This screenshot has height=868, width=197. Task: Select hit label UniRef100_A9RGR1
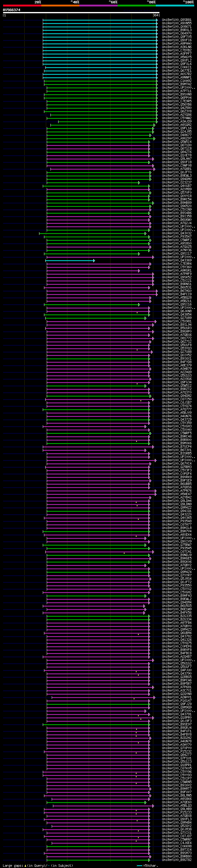point(177,271)
